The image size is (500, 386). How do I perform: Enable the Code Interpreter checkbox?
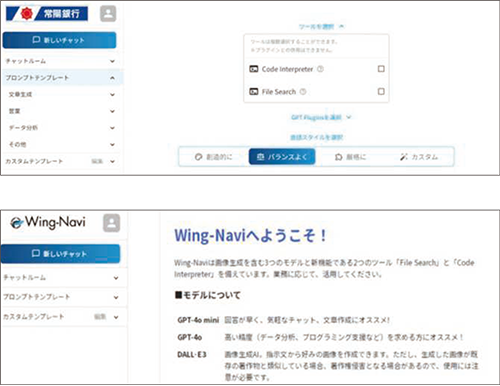pos(381,69)
